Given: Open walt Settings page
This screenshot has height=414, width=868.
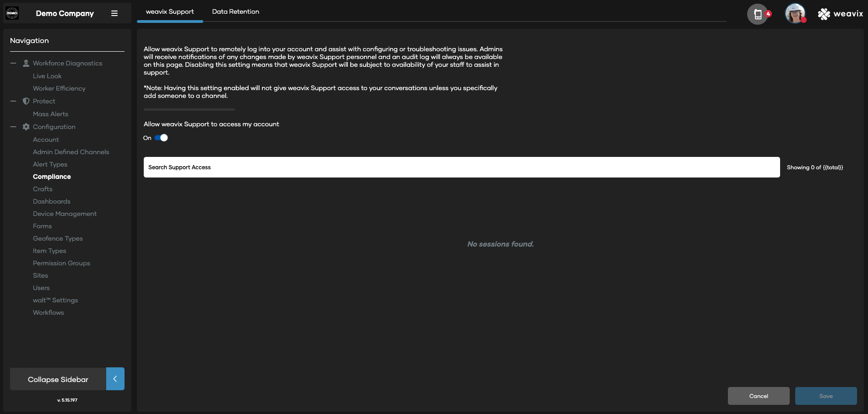Looking at the screenshot, I should [55, 300].
